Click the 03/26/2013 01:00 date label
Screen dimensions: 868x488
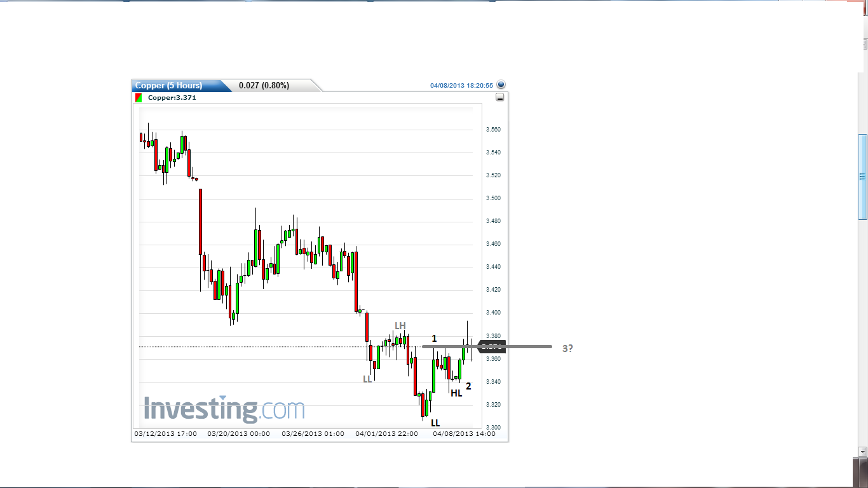[313, 434]
